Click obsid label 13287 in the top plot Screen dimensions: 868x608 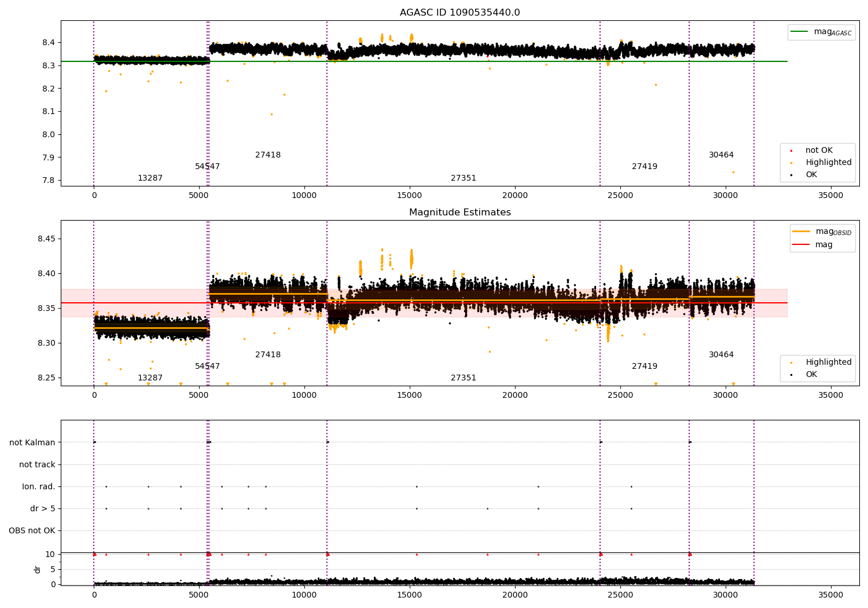[150, 178]
